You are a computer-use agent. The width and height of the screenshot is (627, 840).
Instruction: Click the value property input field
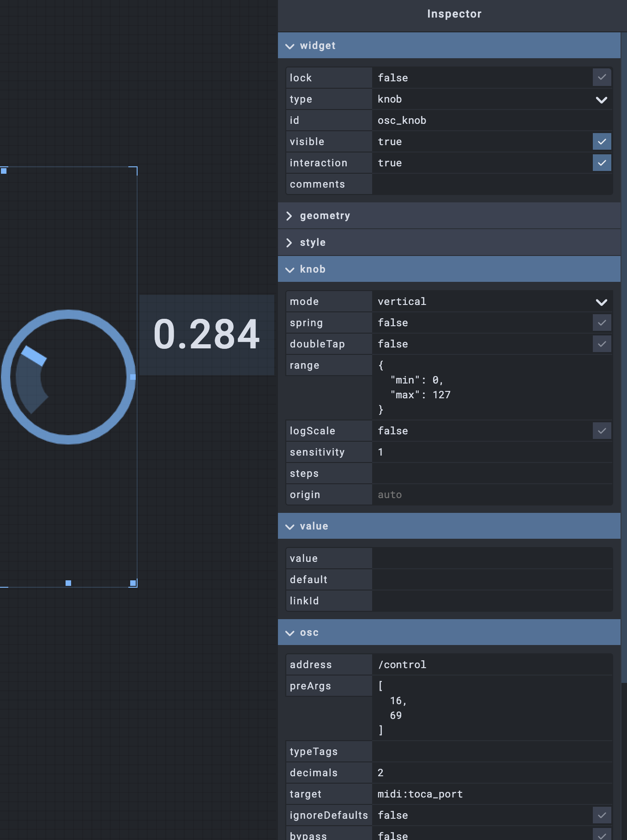coord(492,558)
